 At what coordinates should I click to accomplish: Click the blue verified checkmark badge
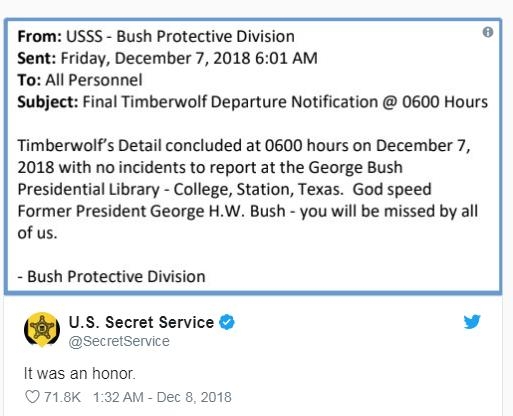(227, 322)
